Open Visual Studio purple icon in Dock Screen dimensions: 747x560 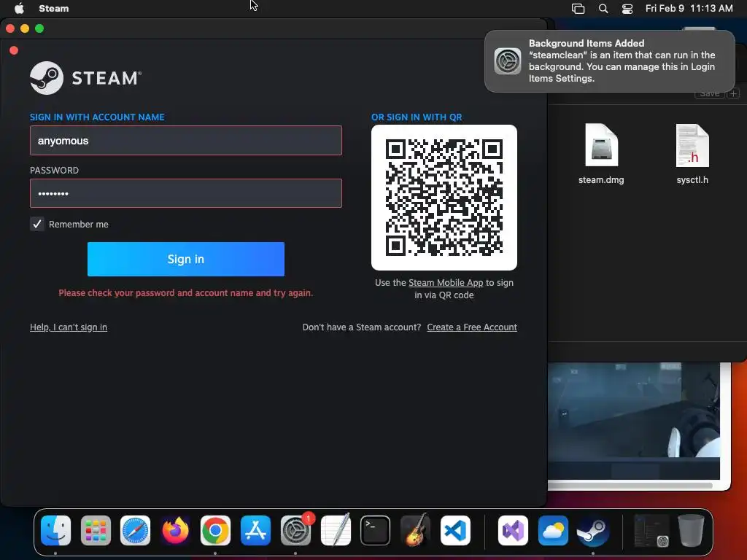click(513, 531)
